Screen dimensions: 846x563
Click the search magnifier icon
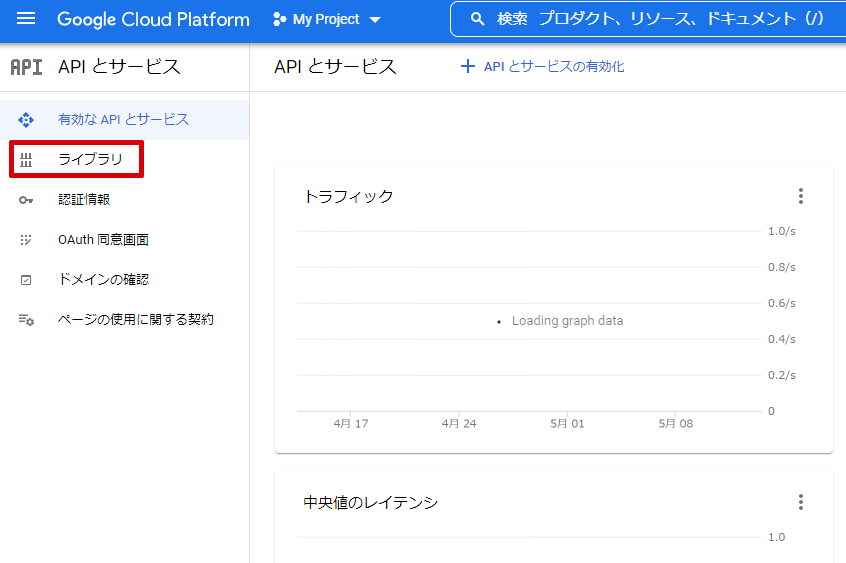click(477, 19)
